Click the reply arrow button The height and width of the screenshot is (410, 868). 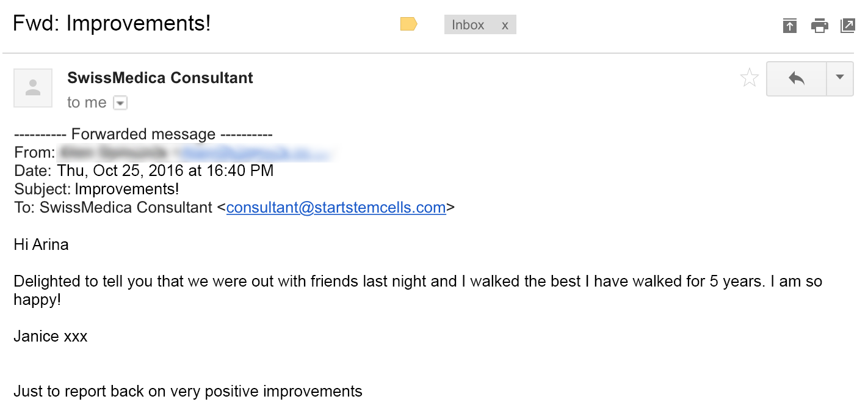797,78
